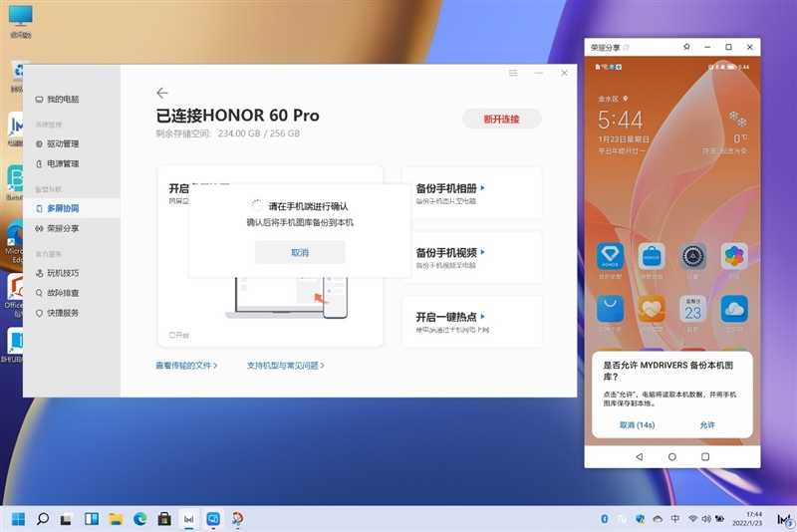797x532 pixels.
Task: Tap the phone's back triangle navigation button
Action: (x=639, y=457)
